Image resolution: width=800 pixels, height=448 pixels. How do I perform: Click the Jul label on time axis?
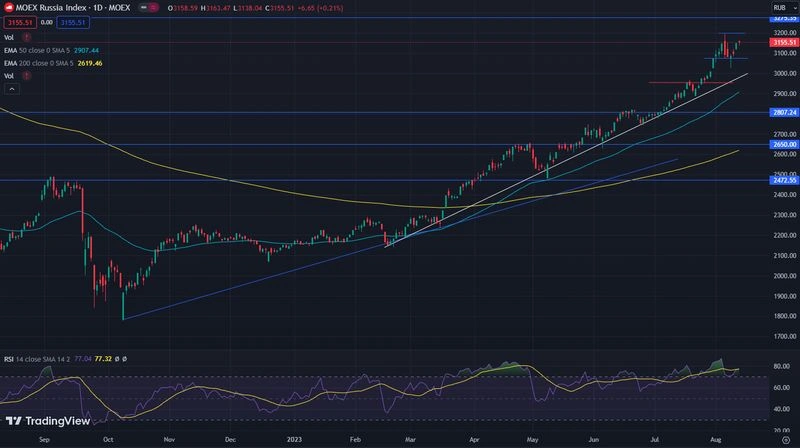tap(655, 440)
